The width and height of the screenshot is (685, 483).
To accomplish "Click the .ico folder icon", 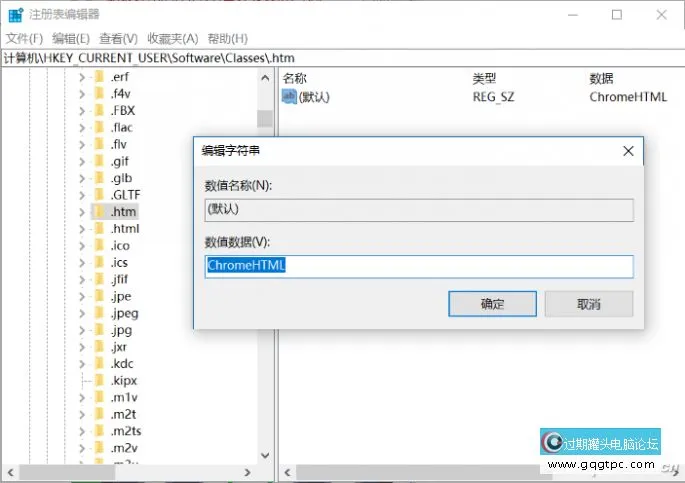I will [100, 245].
